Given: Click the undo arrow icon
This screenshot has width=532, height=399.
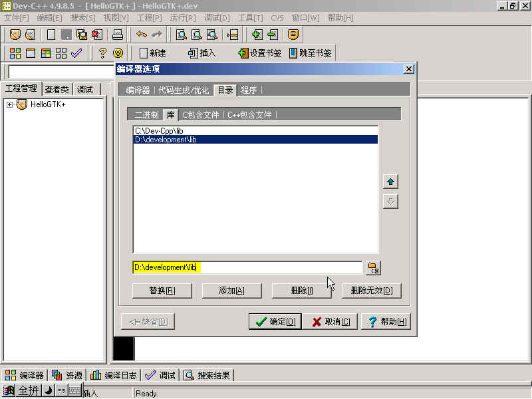Looking at the screenshot, I should [141, 35].
